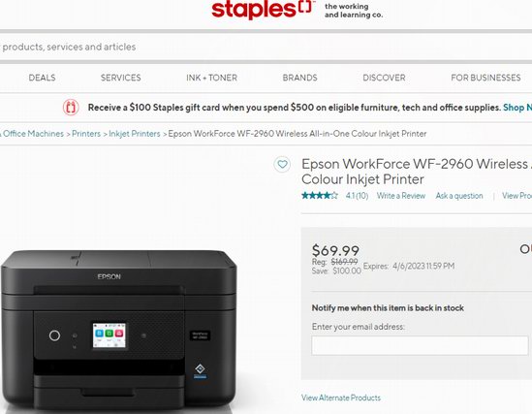Open the BRANDS menu
This screenshot has height=414, width=532.
point(300,78)
